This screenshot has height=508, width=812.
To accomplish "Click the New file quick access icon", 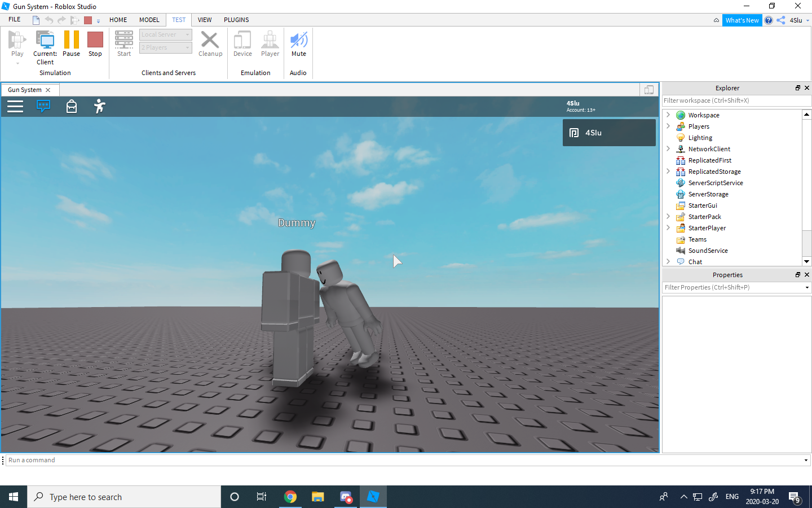I will point(36,20).
